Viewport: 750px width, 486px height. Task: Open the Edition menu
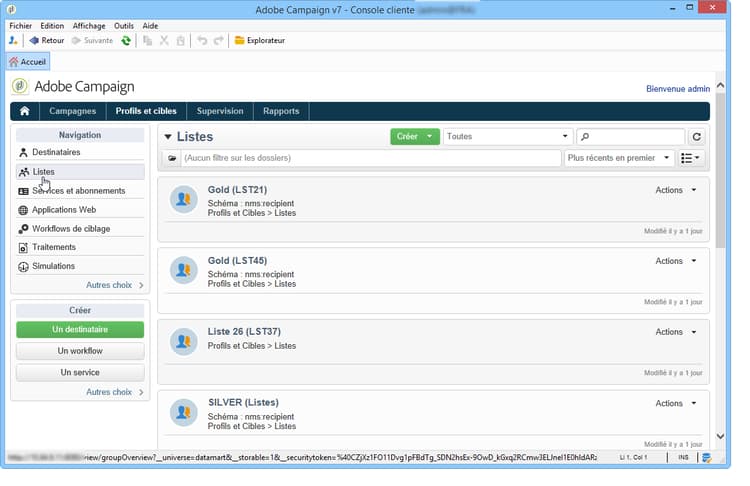coord(52,26)
